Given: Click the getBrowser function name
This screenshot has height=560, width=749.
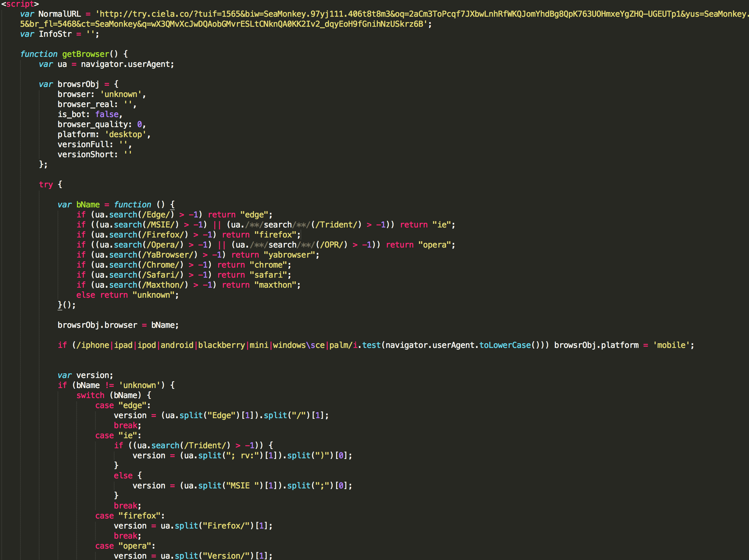Looking at the screenshot, I should (x=86, y=54).
